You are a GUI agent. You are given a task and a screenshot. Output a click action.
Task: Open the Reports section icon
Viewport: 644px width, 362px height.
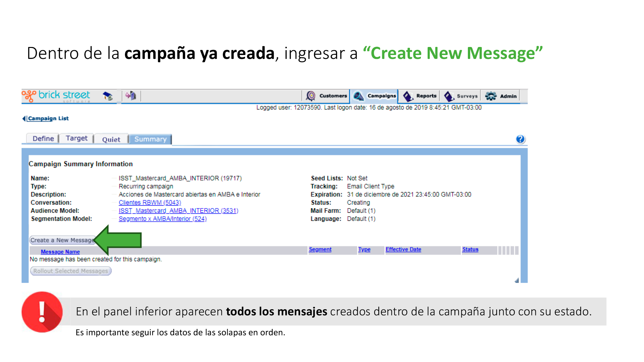pos(408,96)
